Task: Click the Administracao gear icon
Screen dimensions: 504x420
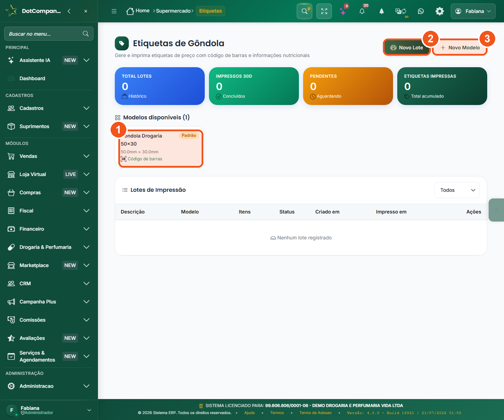Action: tap(11, 386)
